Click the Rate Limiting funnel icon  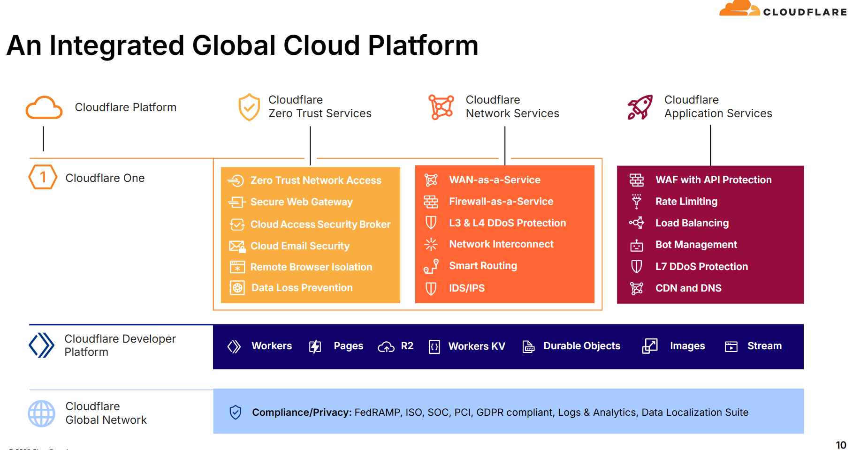pos(637,202)
